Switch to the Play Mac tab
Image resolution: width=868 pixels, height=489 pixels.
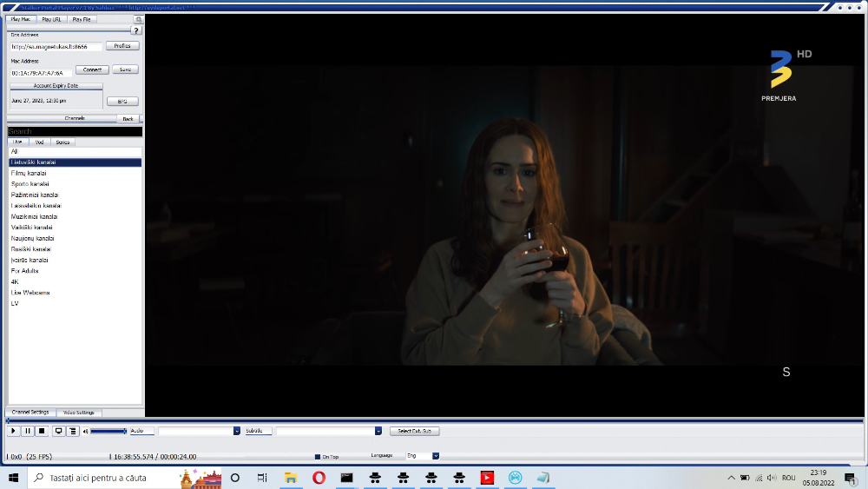tap(21, 19)
